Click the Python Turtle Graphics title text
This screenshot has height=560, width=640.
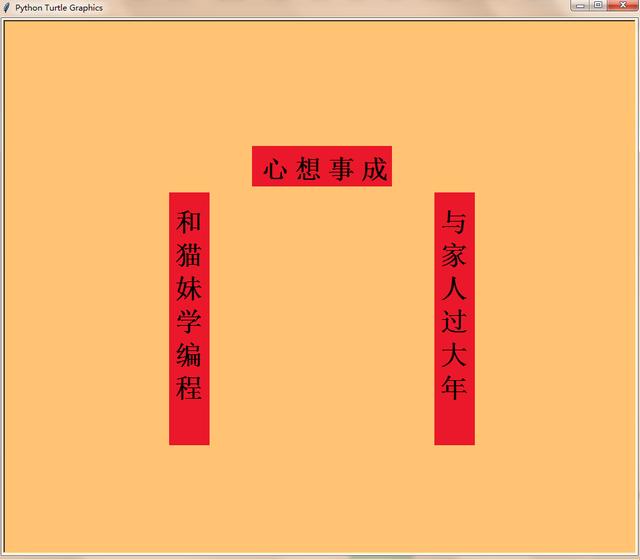pyautogui.click(x=59, y=8)
